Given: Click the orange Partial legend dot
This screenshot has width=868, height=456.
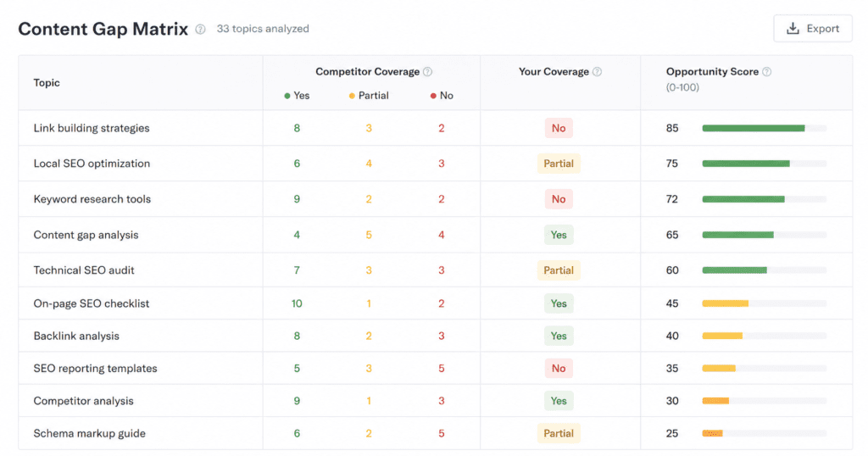Looking at the screenshot, I should click(352, 96).
